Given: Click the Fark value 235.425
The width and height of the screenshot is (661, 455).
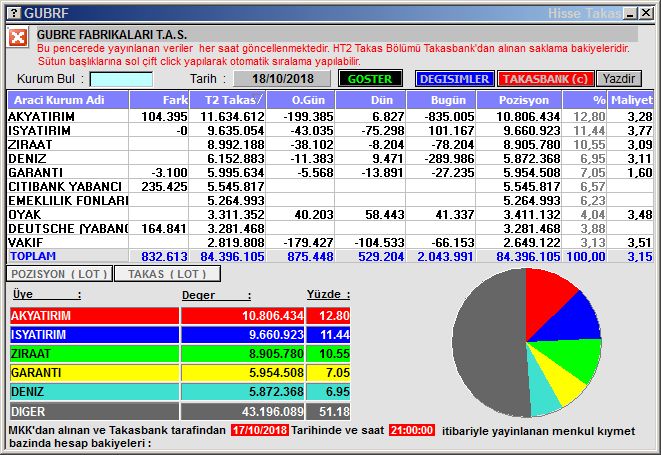Looking at the screenshot, I should [164, 186].
